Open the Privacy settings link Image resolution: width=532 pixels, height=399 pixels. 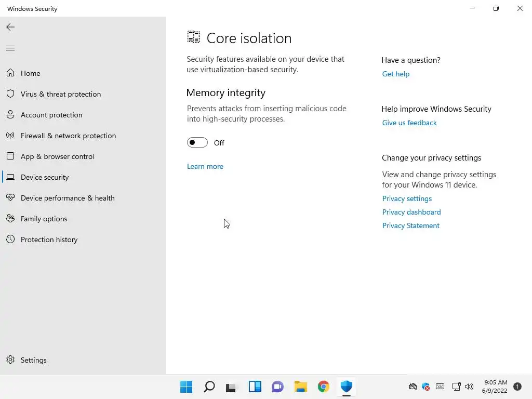tap(407, 198)
